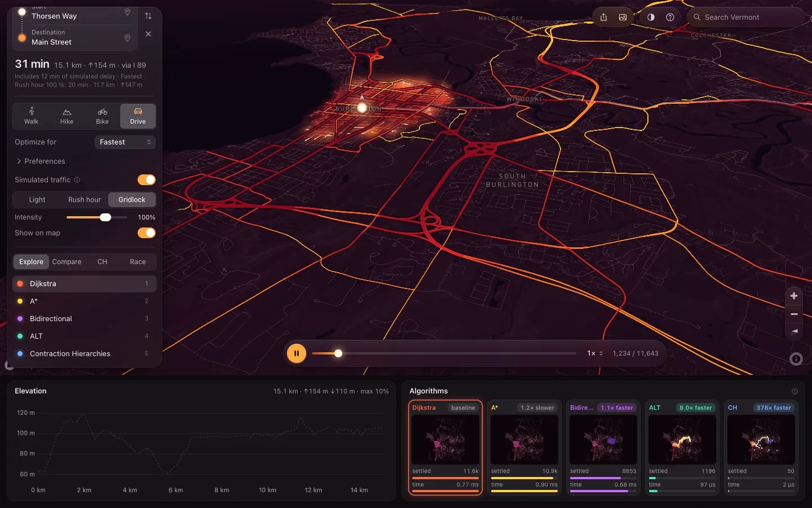This screenshot has width=812, height=508.
Task: Toggle the contrast theme icon
Action: tap(651, 17)
